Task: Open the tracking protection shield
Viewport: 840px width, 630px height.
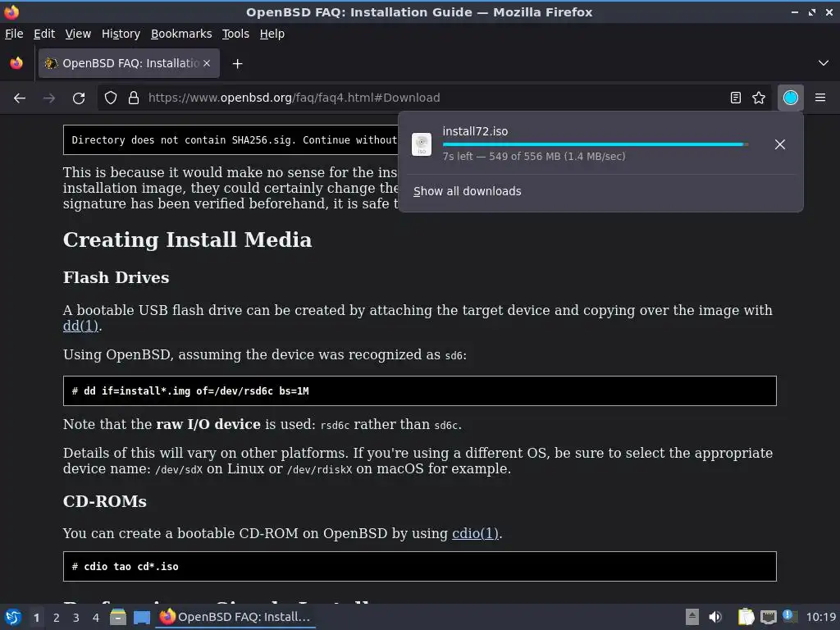Action: 111,98
